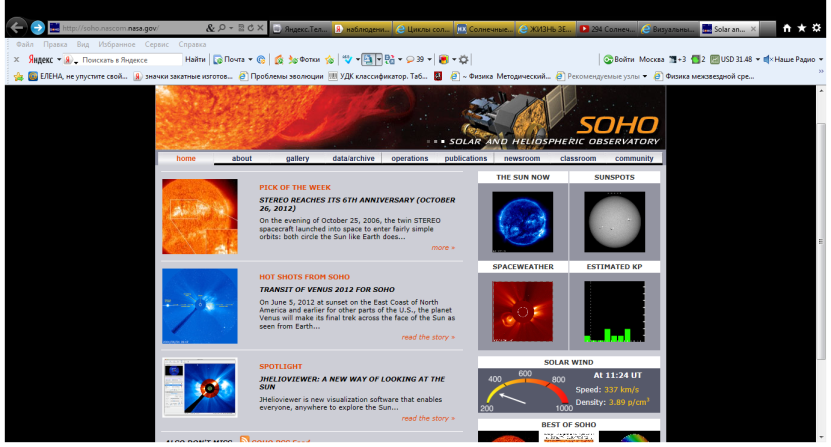The image size is (831, 447).
Task: Switch to the ЖИЗНЬ ЗЕ... tab
Action: [x=545, y=29]
